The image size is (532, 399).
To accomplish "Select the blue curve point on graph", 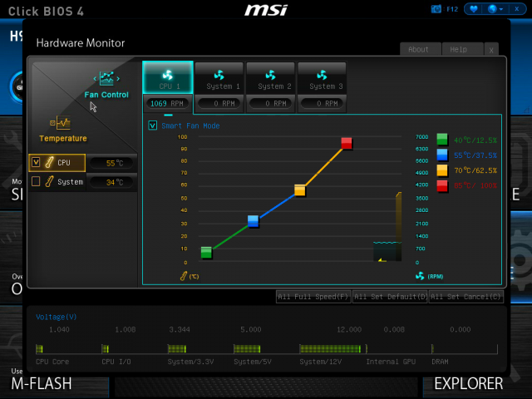I will click(253, 221).
